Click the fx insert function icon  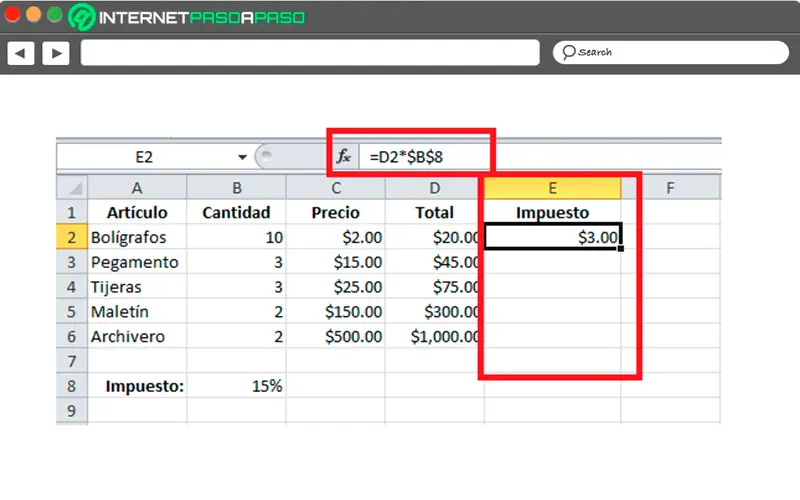coord(344,156)
